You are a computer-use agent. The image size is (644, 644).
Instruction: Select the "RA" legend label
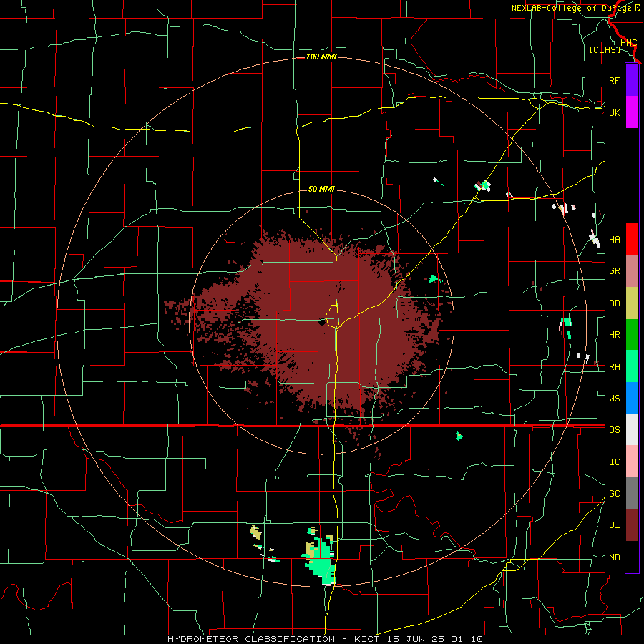(614, 367)
